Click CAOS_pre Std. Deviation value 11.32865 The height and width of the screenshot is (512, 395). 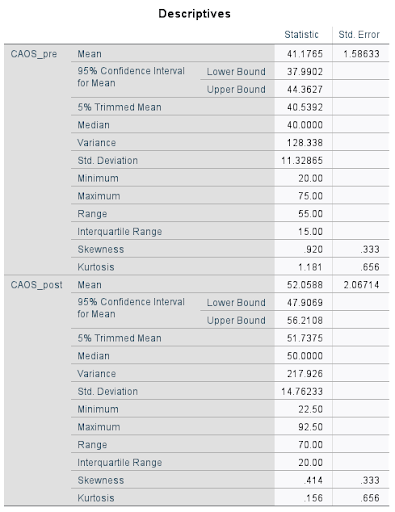pos(302,161)
